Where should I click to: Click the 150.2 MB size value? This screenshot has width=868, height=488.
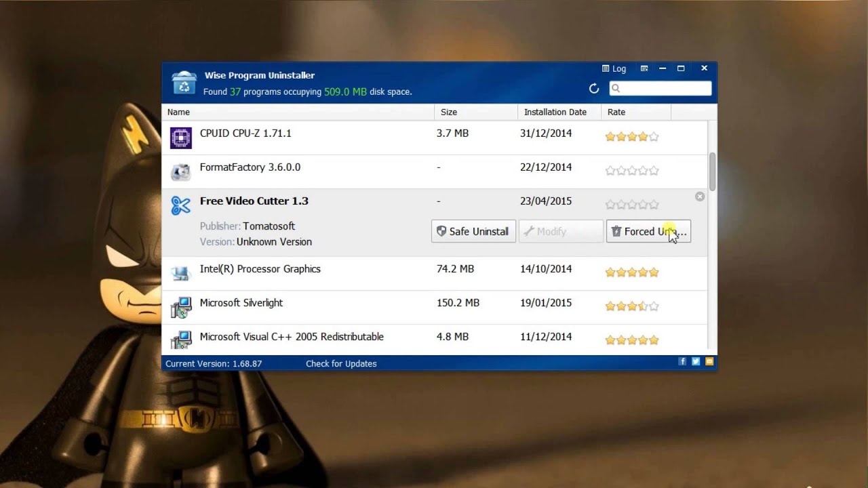coord(458,303)
